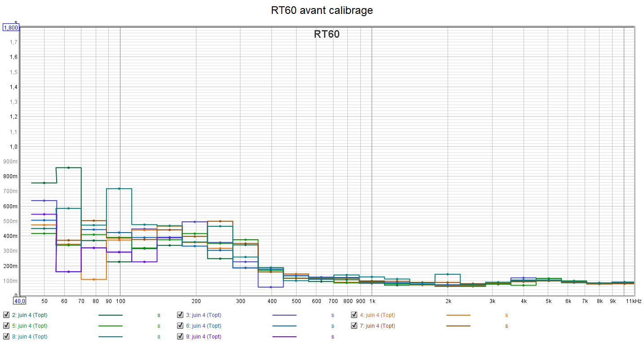Hide trace 4 using its checkbox
This screenshot has height=343, width=644.
[x=354, y=315]
